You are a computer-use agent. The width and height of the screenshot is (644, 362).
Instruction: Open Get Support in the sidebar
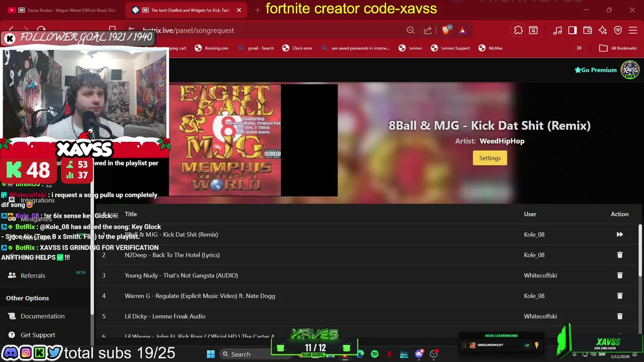coord(38,335)
